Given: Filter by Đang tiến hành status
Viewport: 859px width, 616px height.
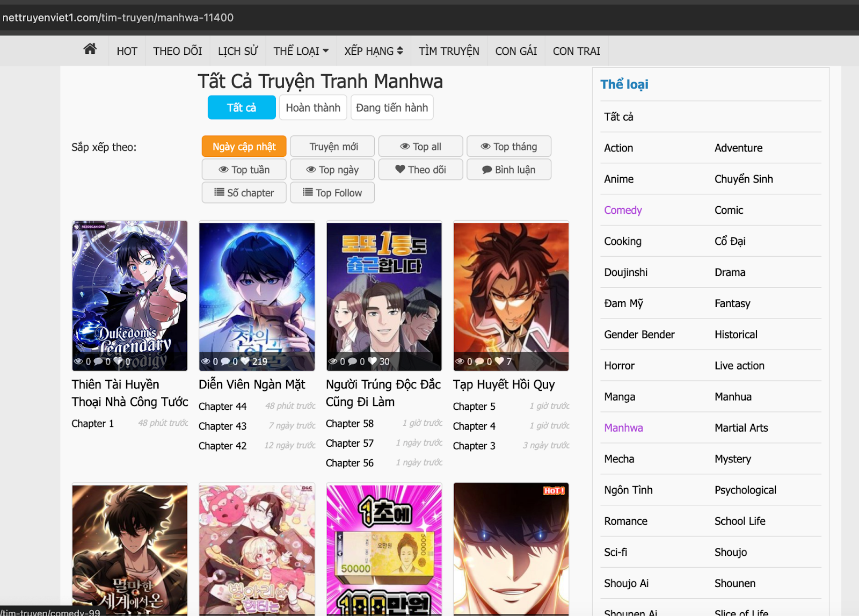Looking at the screenshot, I should point(392,107).
